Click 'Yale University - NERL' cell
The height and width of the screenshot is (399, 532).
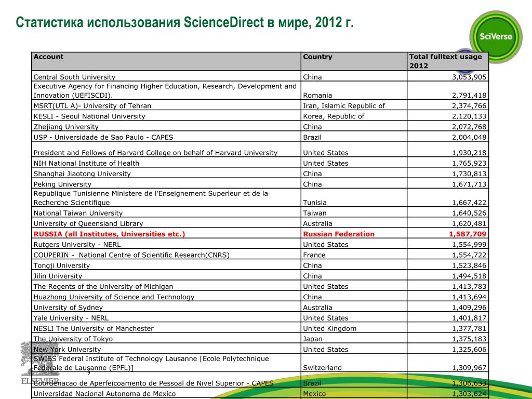(x=166, y=317)
